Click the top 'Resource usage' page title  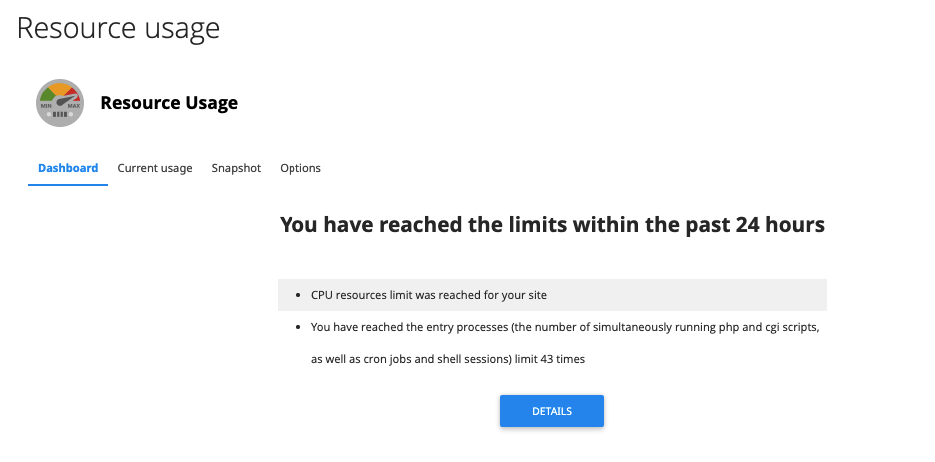point(118,28)
